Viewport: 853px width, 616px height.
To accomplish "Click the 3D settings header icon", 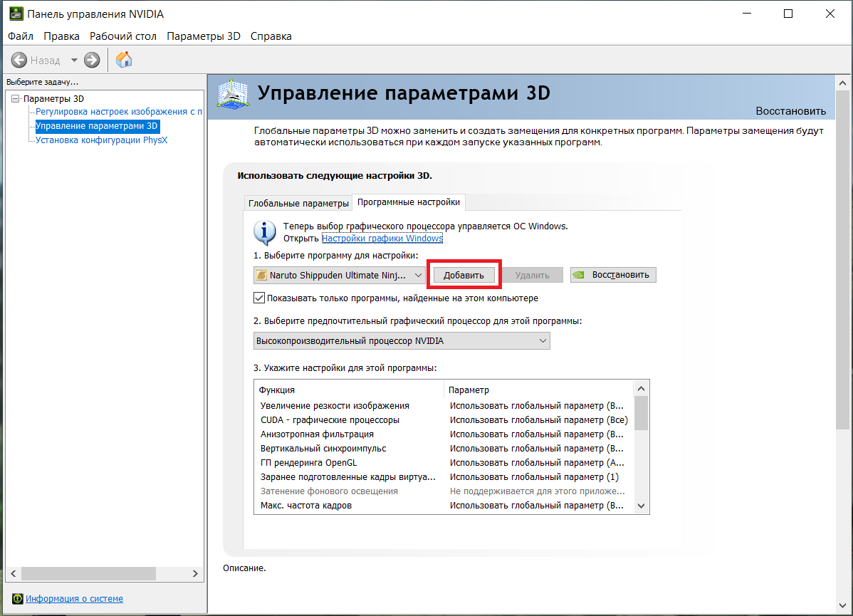I will point(233,93).
